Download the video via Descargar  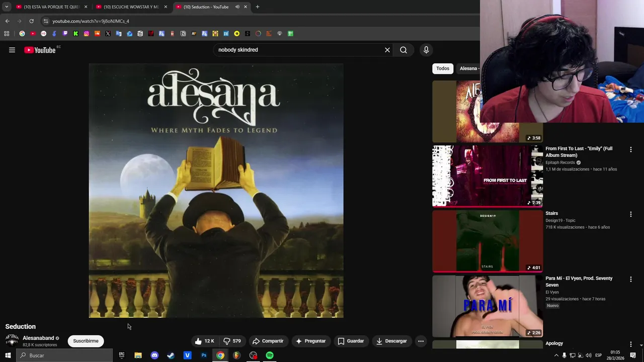click(391, 341)
